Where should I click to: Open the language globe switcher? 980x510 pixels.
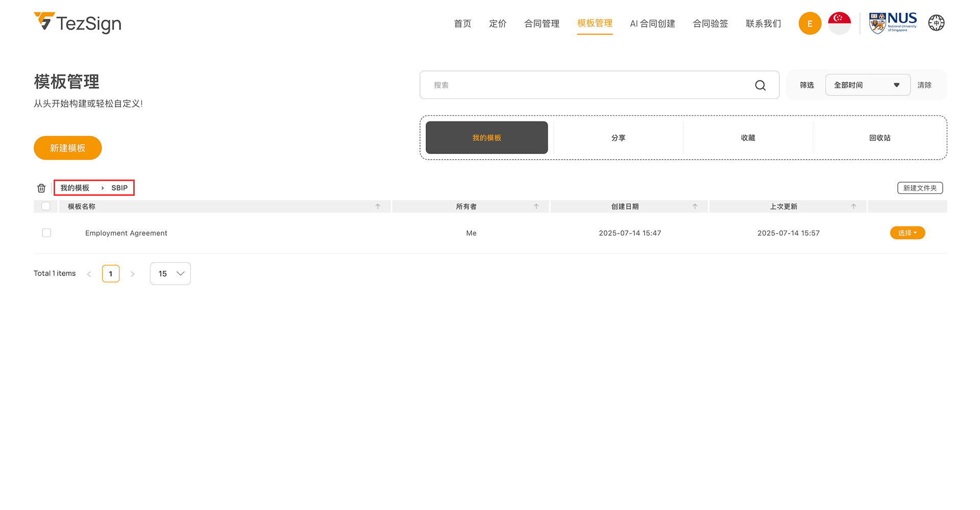coord(936,23)
